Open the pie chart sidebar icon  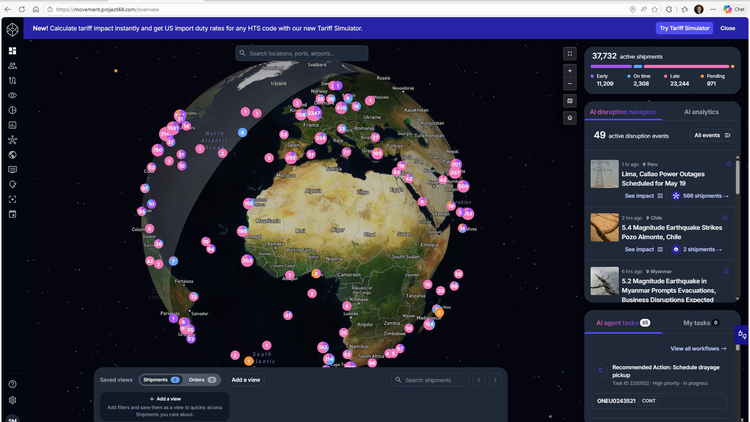[x=12, y=110]
